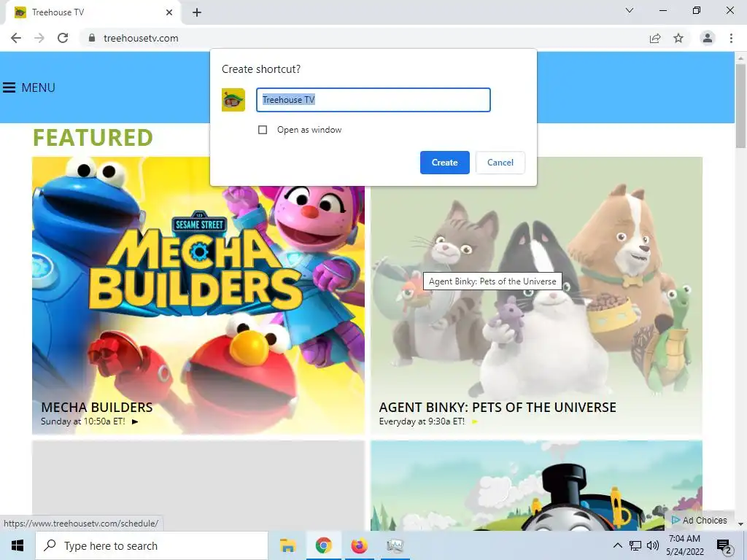Click the treehousetv.com address bar

367,38
